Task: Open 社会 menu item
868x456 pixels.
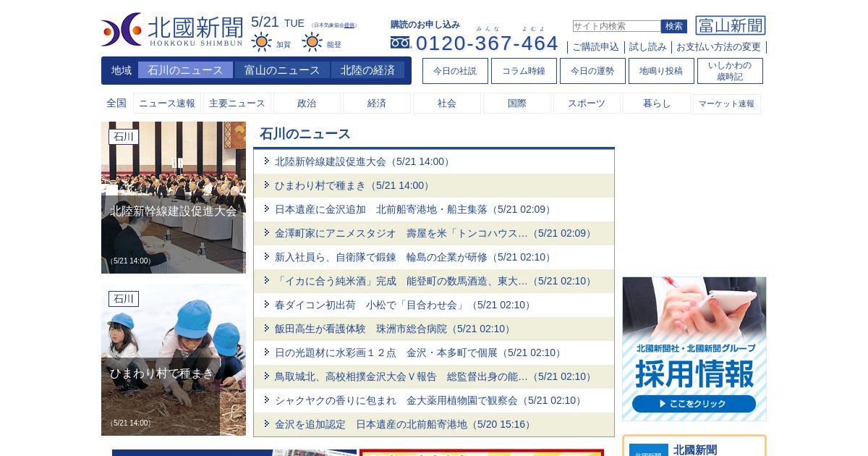Action: [447, 104]
